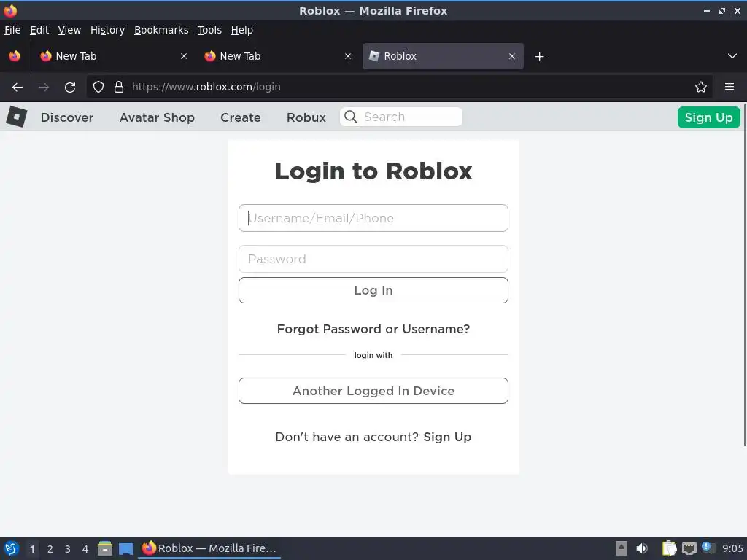Click the Log In button
Screen dimensions: 747x560
(x=373, y=290)
